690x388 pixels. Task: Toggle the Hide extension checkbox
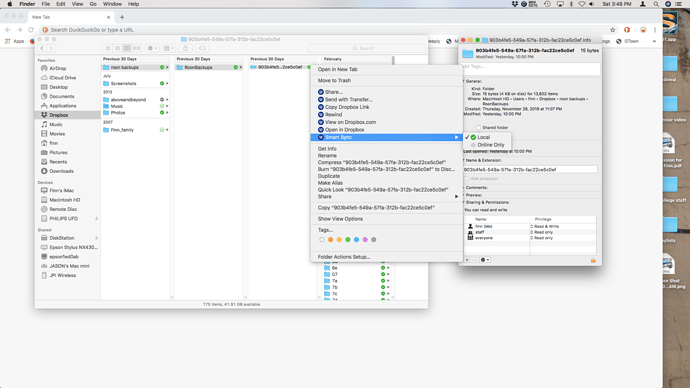click(x=466, y=179)
